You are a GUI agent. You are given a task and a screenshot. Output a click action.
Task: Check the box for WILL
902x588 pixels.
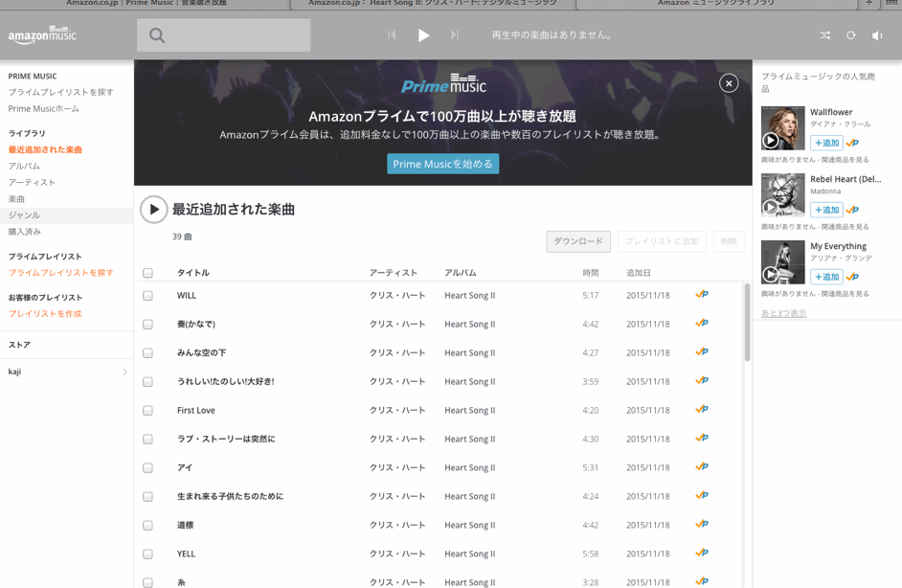[x=147, y=296]
